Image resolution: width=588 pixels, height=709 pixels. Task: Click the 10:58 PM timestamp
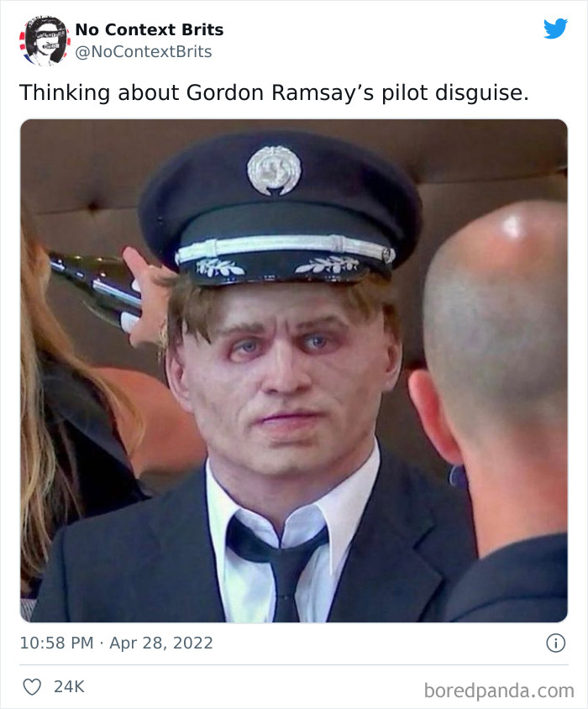click(56, 643)
